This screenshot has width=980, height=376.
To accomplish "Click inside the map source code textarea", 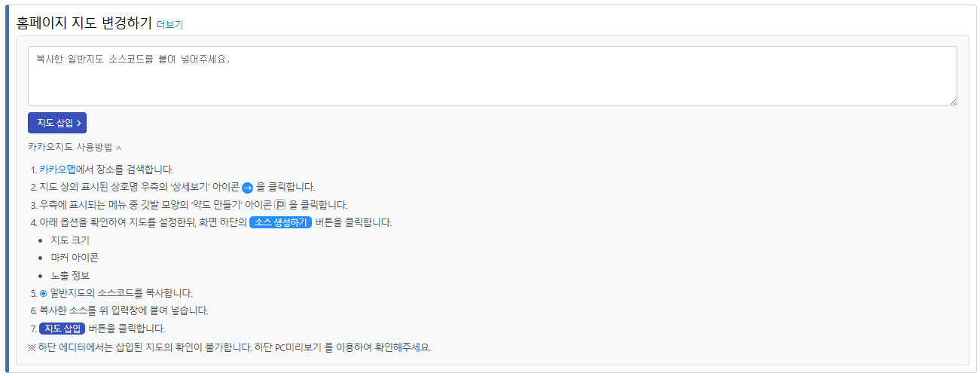I will [492, 83].
